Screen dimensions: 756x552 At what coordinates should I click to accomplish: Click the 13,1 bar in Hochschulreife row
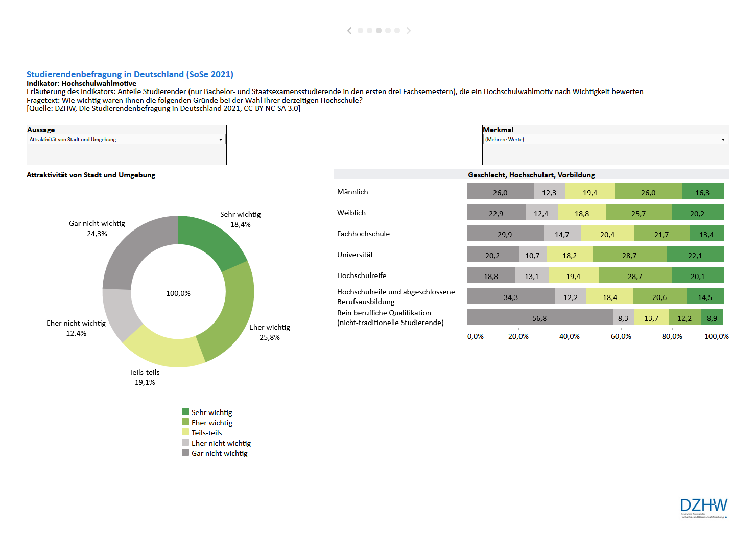tap(532, 275)
